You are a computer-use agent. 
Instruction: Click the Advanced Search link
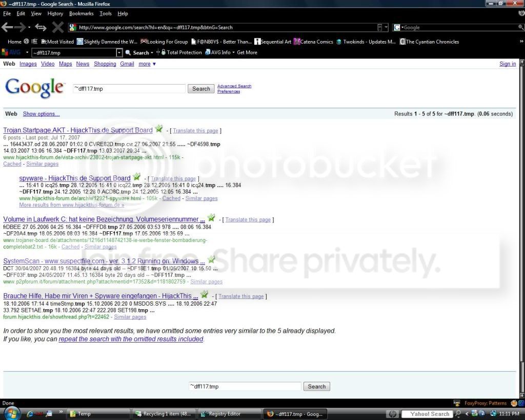coord(234,86)
